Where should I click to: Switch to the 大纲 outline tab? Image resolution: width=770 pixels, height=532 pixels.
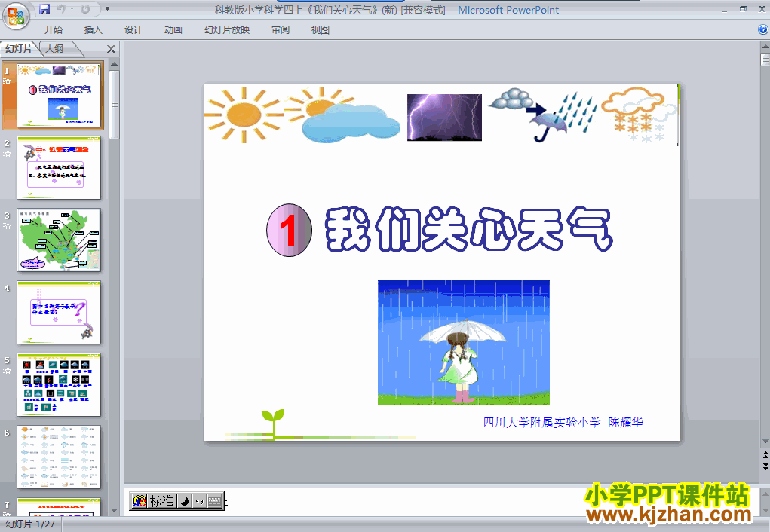(54, 48)
